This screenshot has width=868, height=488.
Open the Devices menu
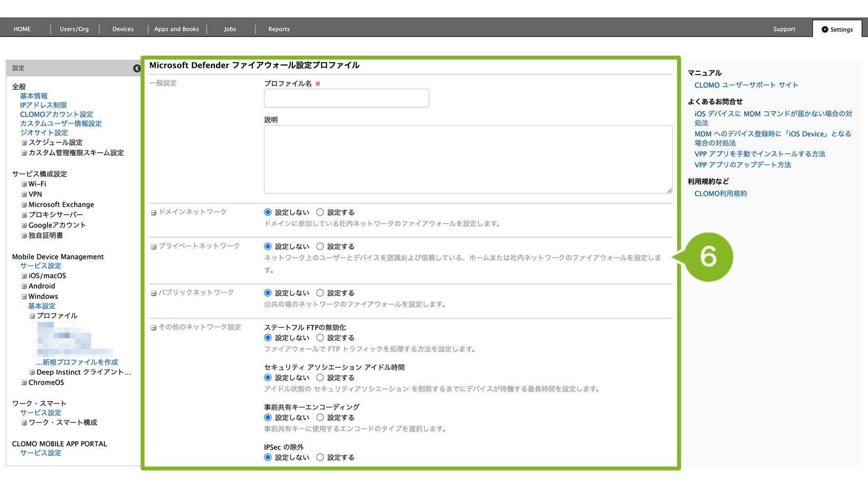(123, 29)
